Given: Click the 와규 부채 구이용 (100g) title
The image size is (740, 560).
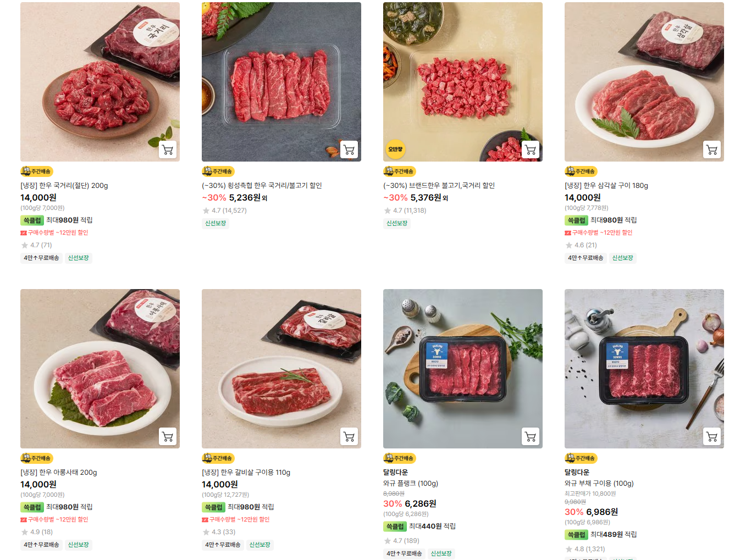Looking at the screenshot, I should pos(599,484).
